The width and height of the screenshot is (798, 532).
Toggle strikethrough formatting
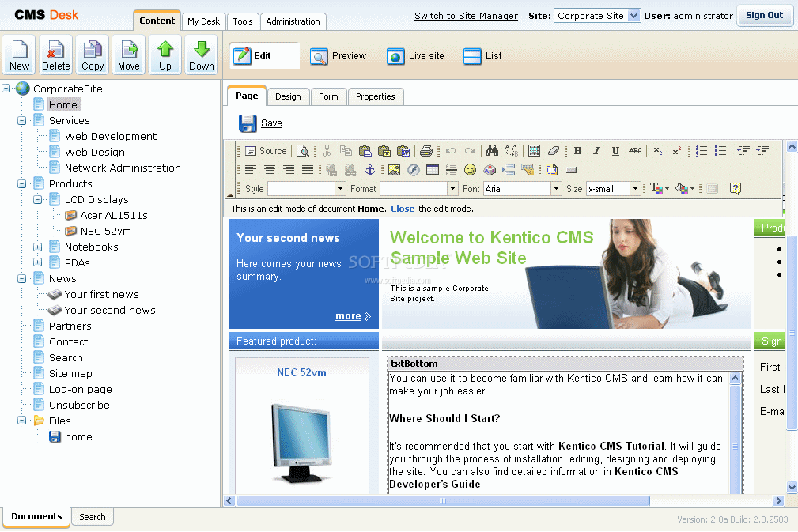coord(634,151)
